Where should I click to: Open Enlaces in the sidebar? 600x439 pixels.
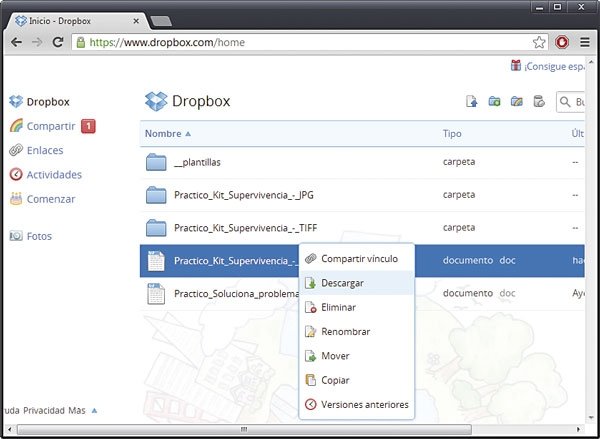pos(36,150)
